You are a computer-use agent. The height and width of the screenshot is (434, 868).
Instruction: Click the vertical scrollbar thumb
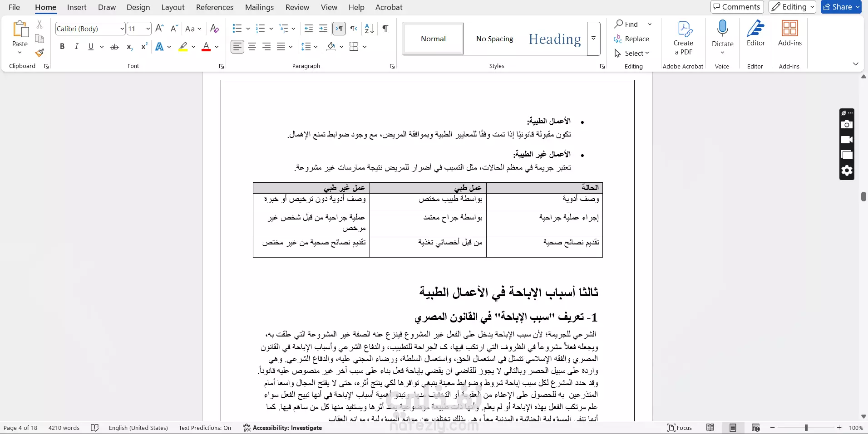[863, 196]
